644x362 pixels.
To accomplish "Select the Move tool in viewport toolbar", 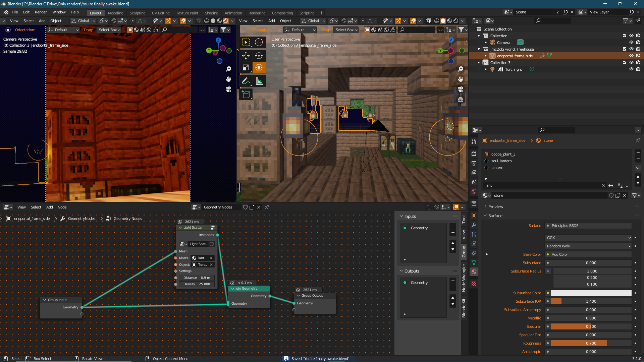I will coord(246,56).
